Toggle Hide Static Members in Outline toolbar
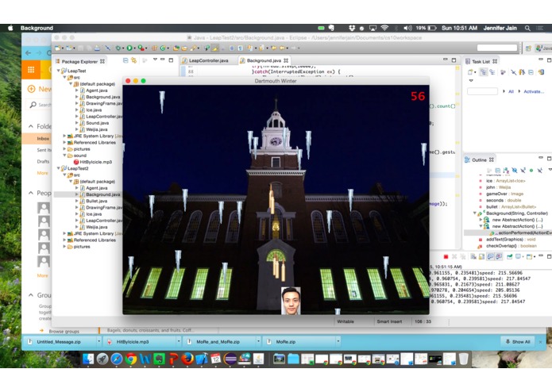Image resolution: width=552 pixels, height=392 pixels. pos(523,171)
